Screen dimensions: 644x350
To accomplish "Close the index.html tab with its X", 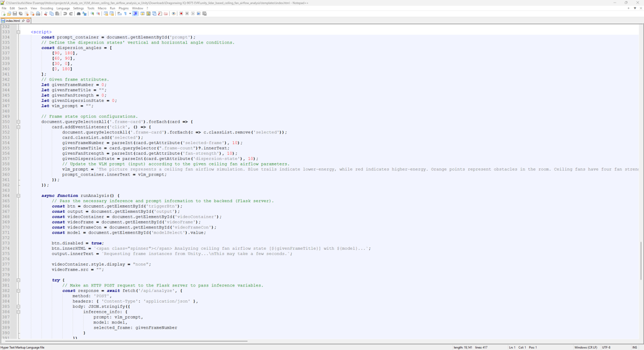I will pyautogui.click(x=28, y=21).
